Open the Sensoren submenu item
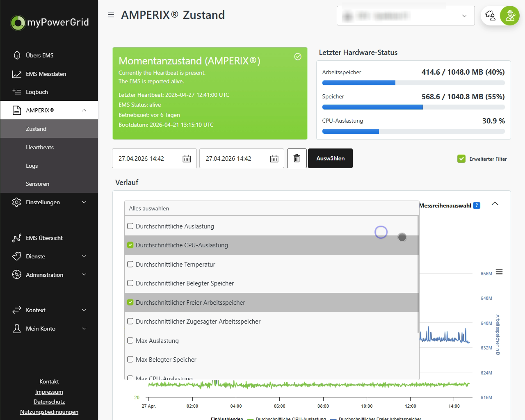Screen dimensions: 525x420 [x=49, y=184]
